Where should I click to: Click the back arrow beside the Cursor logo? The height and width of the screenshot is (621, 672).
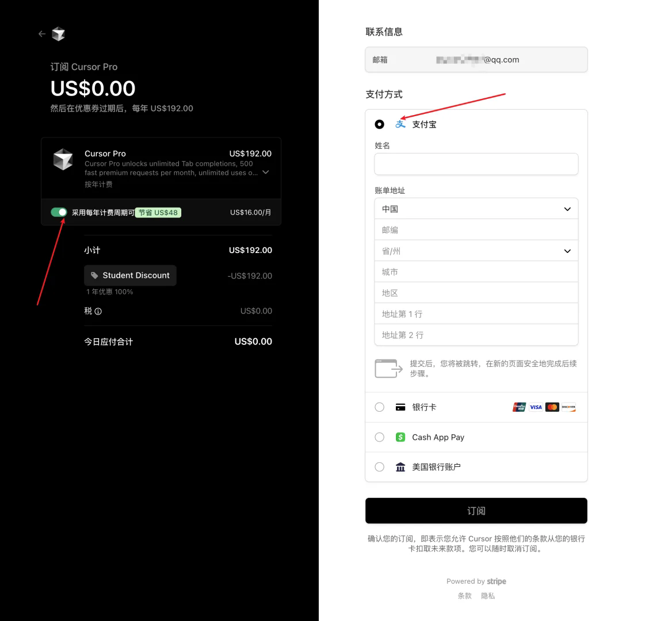click(x=41, y=34)
